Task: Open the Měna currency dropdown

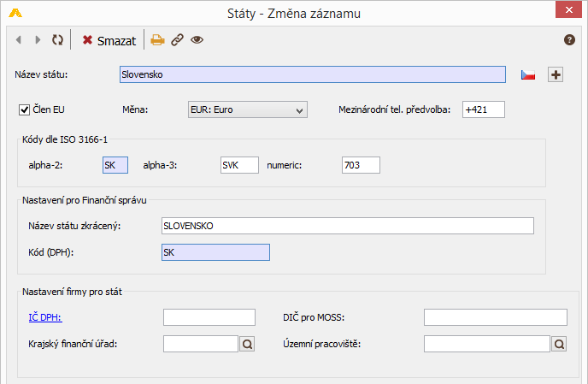Action: click(248, 109)
